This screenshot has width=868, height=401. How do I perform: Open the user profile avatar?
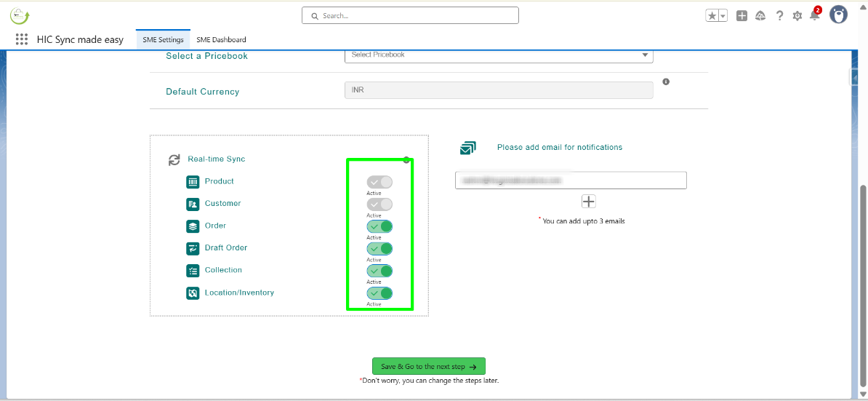pyautogui.click(x=839, y=15)
